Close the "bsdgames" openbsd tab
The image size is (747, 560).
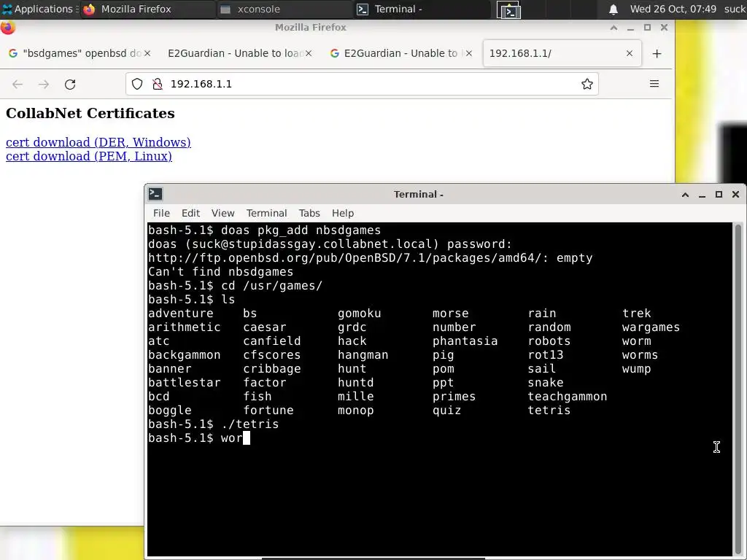point(147,53)
